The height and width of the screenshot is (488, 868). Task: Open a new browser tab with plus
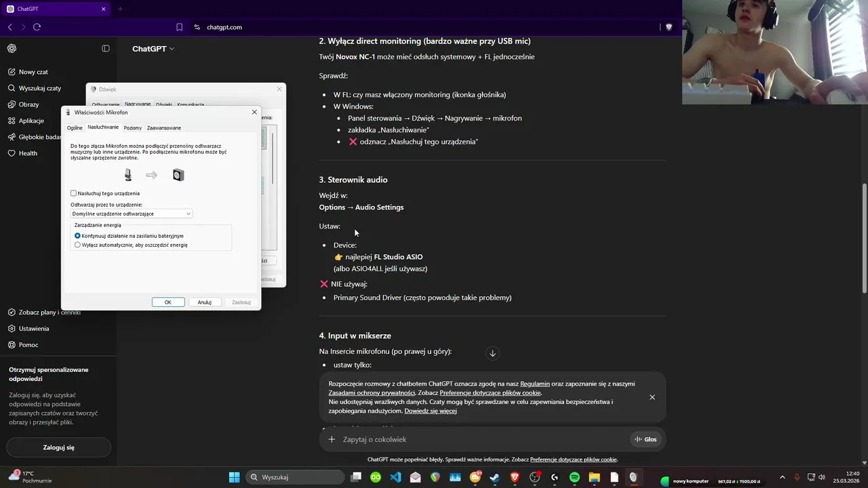120,9
